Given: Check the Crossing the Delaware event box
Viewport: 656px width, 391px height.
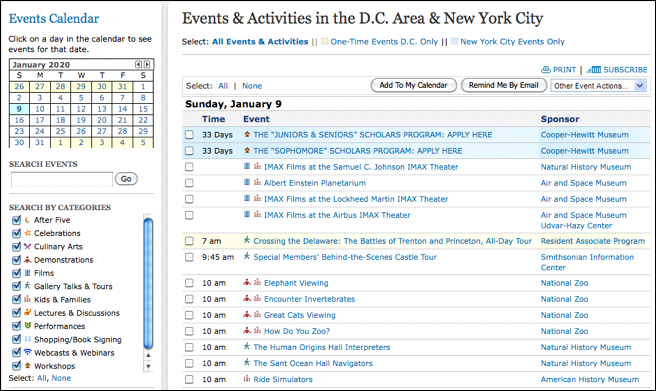Looking at the screenshot, I should [190, 241].
